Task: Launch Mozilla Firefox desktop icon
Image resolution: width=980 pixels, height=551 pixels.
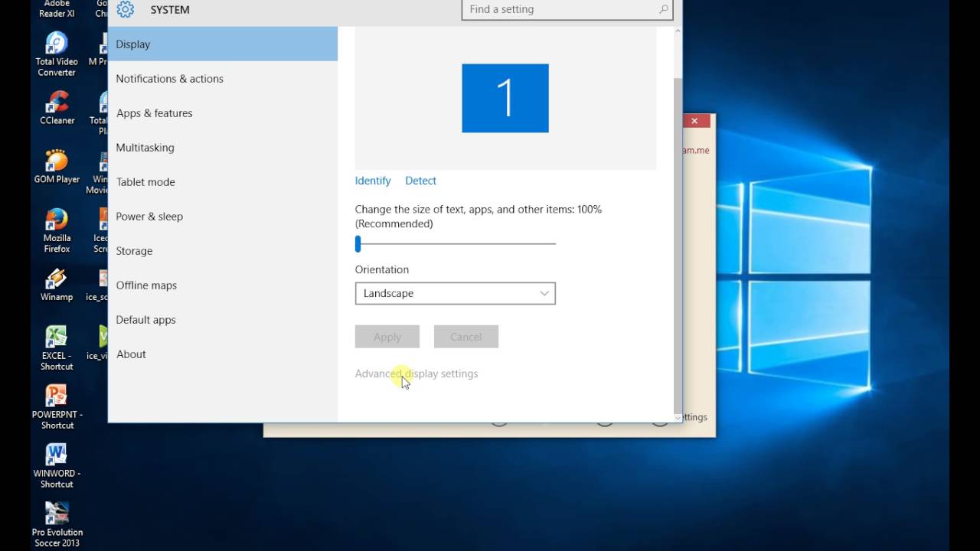Action: coord(57,230)
